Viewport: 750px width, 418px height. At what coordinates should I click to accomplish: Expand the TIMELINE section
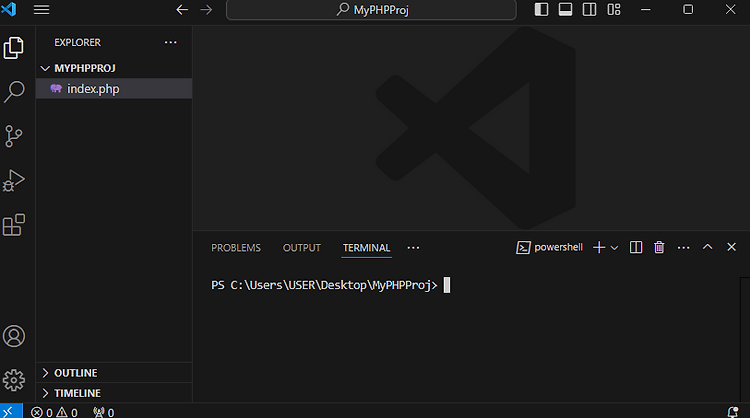coord(114,393)
